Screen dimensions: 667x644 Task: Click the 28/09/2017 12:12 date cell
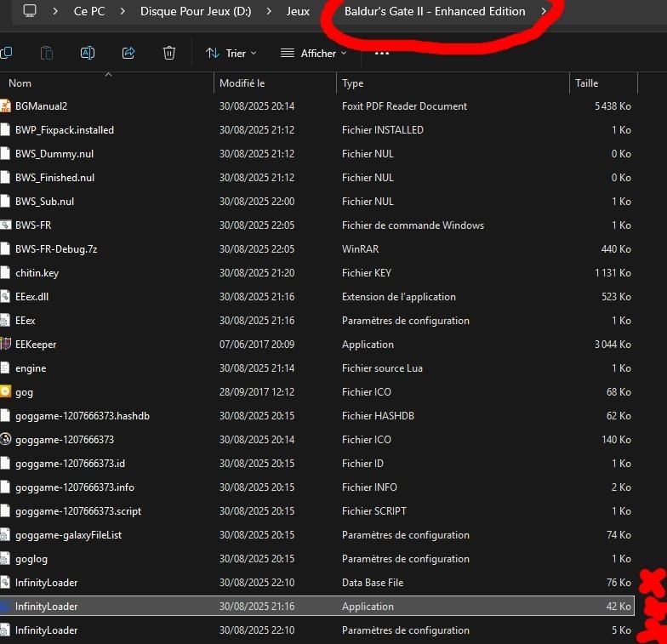(257, 391)
